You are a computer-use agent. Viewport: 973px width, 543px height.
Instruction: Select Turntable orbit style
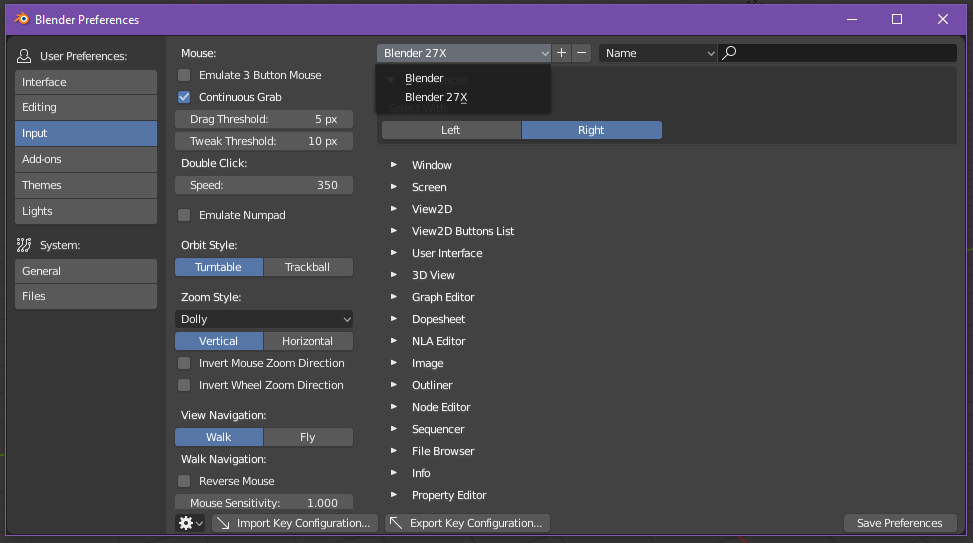click(x=219, y=267)
